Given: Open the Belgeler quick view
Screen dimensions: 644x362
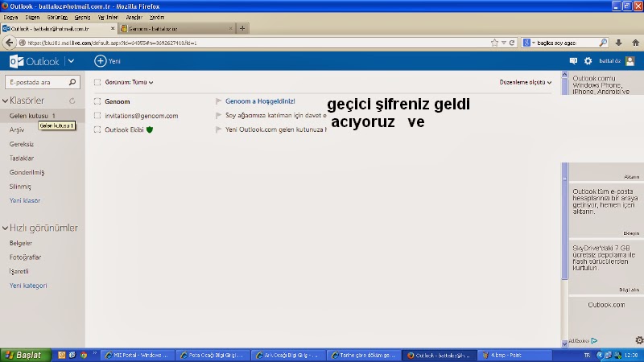Looking at the screenshot, I should 21,243.
